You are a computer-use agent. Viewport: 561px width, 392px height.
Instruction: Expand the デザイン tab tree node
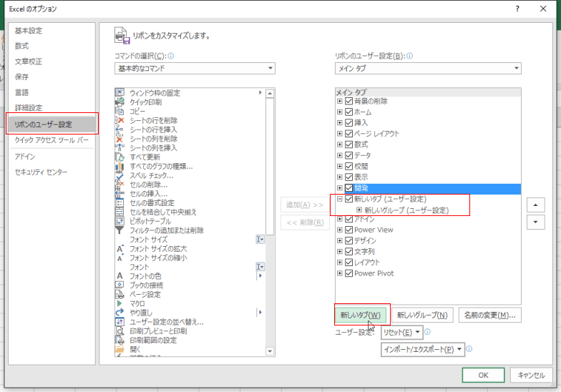[339, 240]
